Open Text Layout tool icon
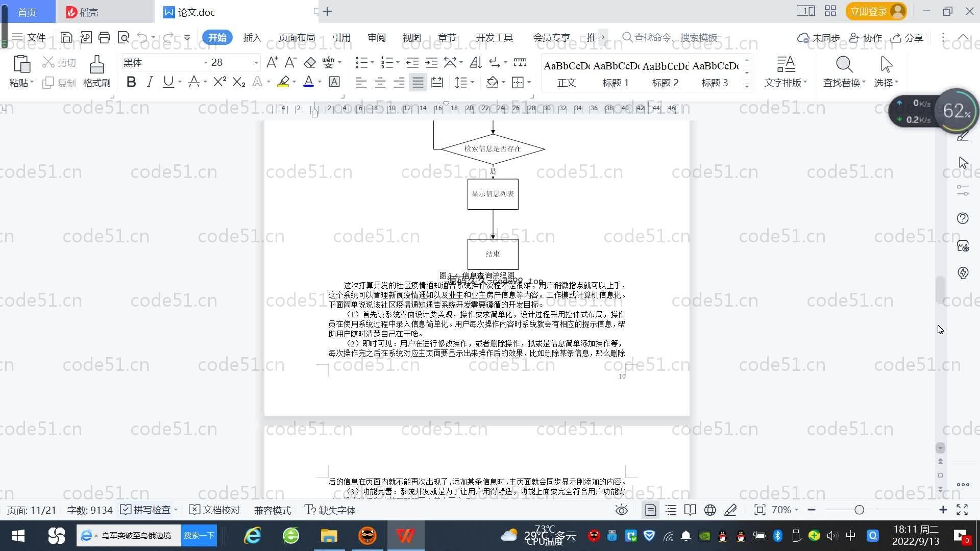This screenshot has height=551, width=980. pos(786,64)
